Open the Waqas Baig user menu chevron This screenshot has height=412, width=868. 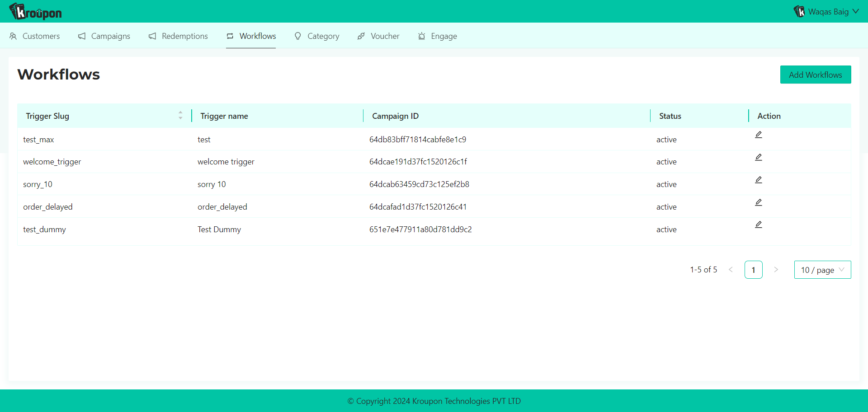point(855,11)
